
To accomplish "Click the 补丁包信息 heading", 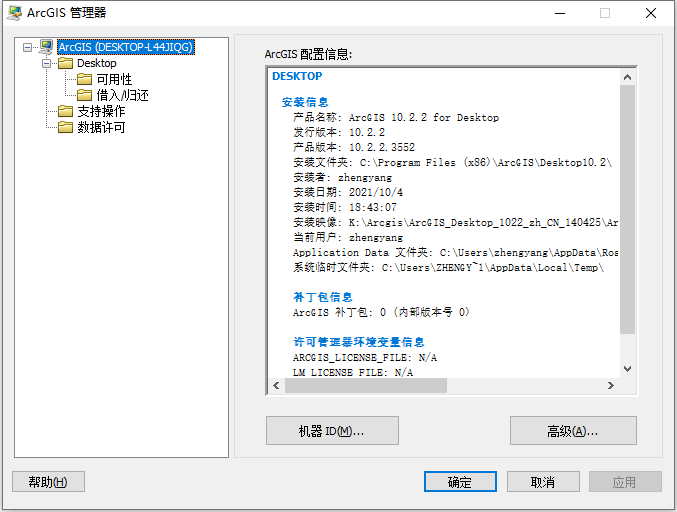I will [x=323, y=297].
